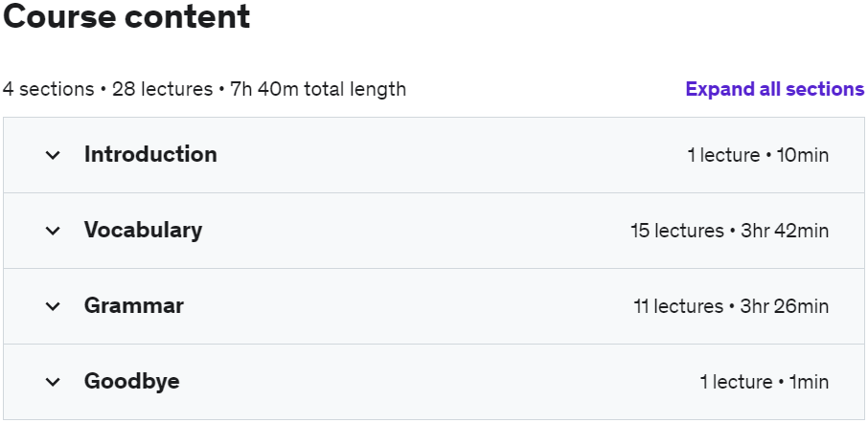The width and height of the screenshot is (868, 423).
Task: Select the '3hr 26min' Grammar duration
Action: (x=785, y=307)
